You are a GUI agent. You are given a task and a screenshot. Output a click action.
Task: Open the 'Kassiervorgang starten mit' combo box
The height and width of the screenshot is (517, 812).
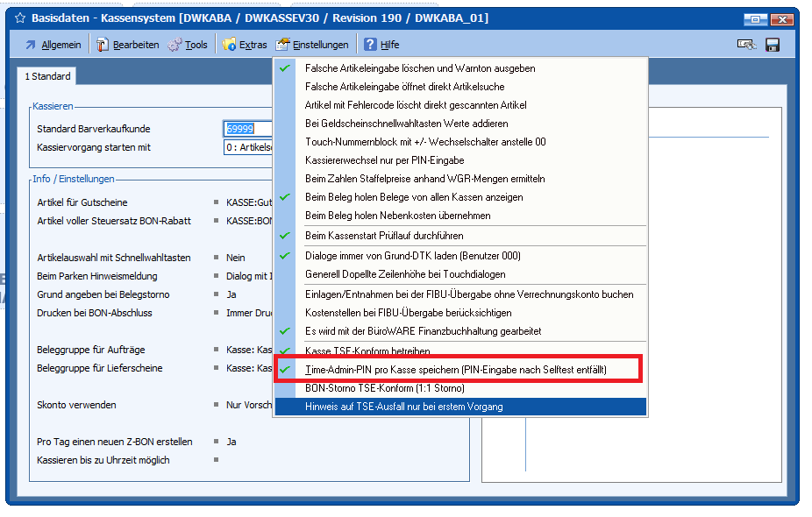(248, 147)
